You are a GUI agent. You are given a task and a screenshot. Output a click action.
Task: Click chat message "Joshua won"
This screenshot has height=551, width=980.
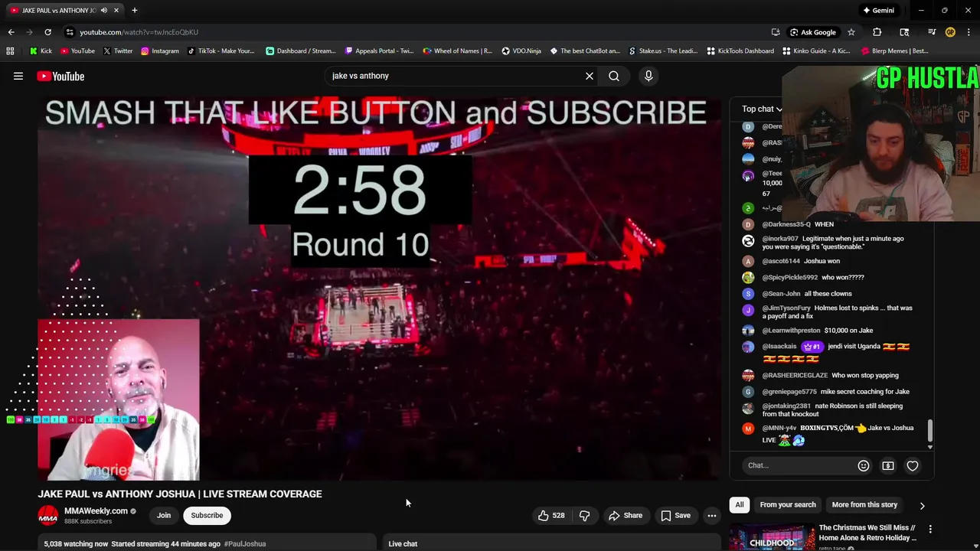pos(822,261)
